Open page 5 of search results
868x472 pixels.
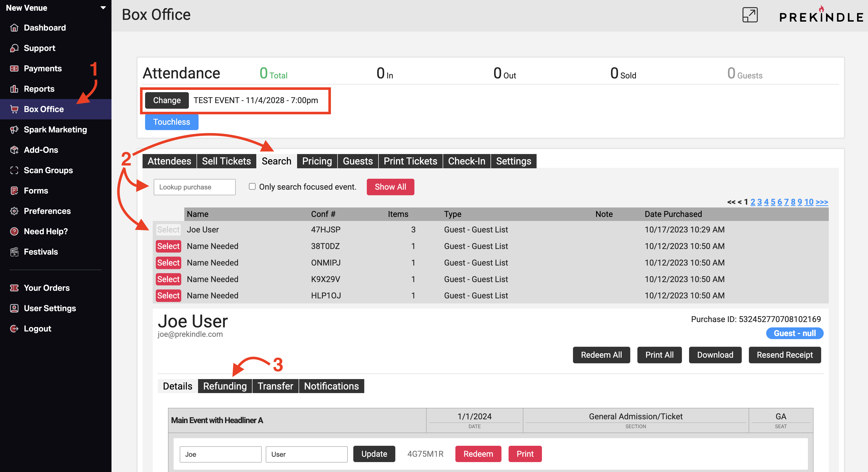click(x=773, y=202)
